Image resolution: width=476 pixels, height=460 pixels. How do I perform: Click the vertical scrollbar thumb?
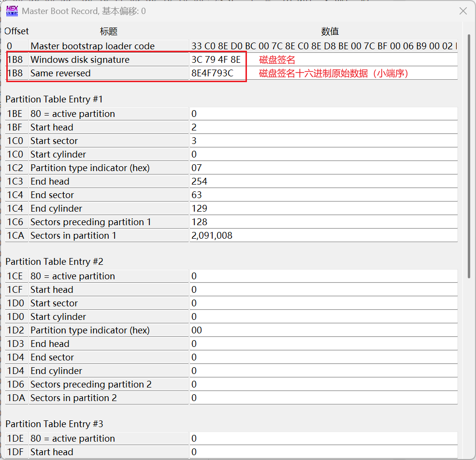coord(468,155)
